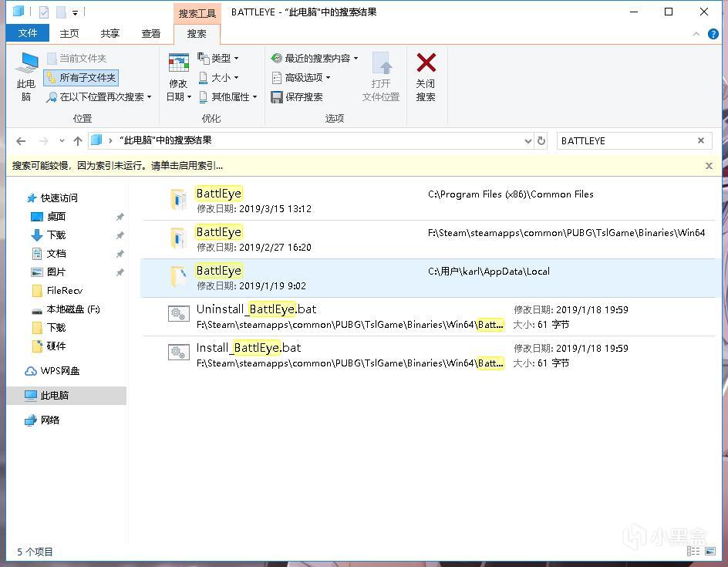
Task: Click the yellow index warning bar message
Action: click(118, 166)
